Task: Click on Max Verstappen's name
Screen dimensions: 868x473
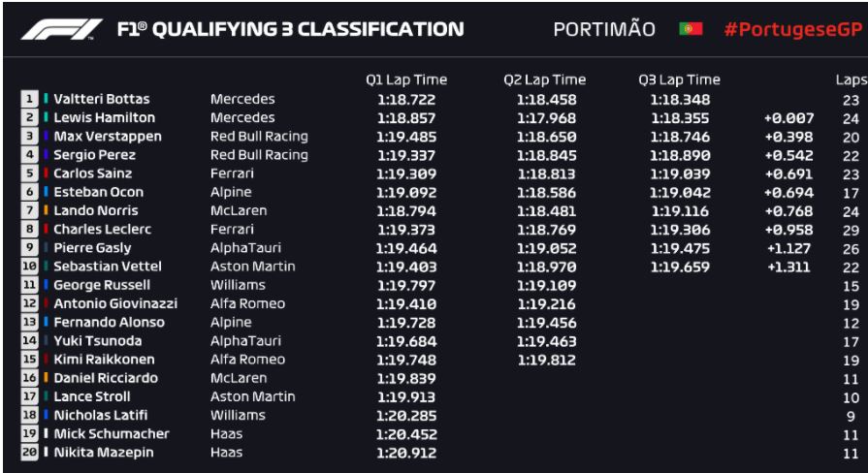Action: pyautogui.click(x=108, y=137)
